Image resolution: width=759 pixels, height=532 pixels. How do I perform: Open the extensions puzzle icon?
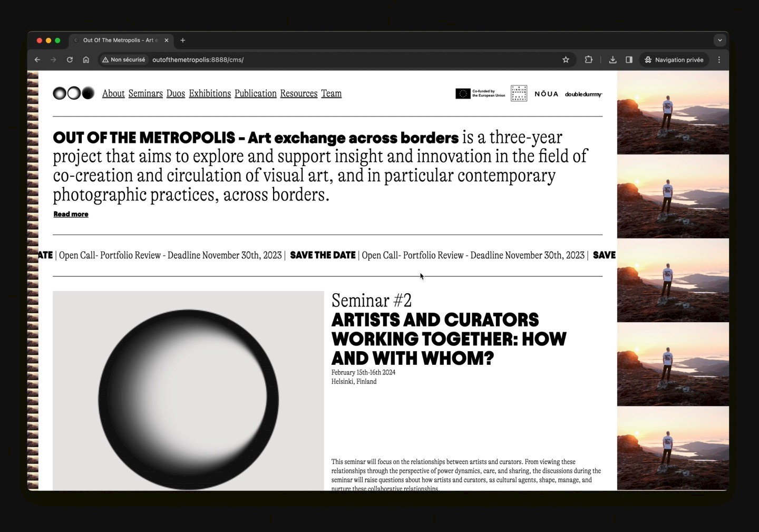tap(589, 60)
